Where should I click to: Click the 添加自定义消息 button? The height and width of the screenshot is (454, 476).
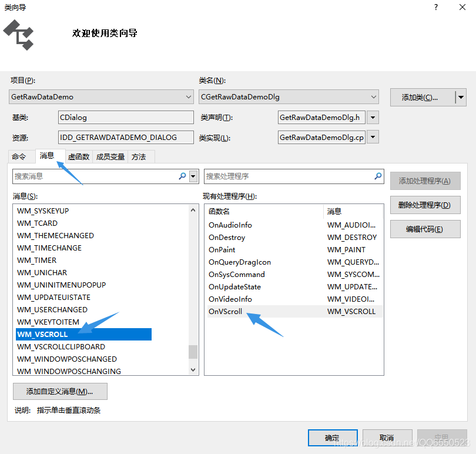[60, 391]
